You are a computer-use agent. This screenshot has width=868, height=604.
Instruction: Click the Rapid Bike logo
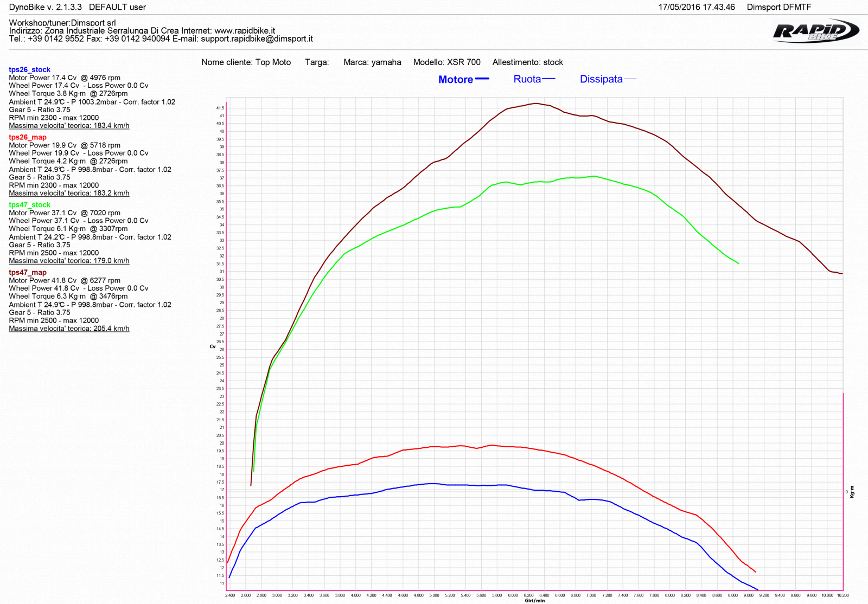815,31
